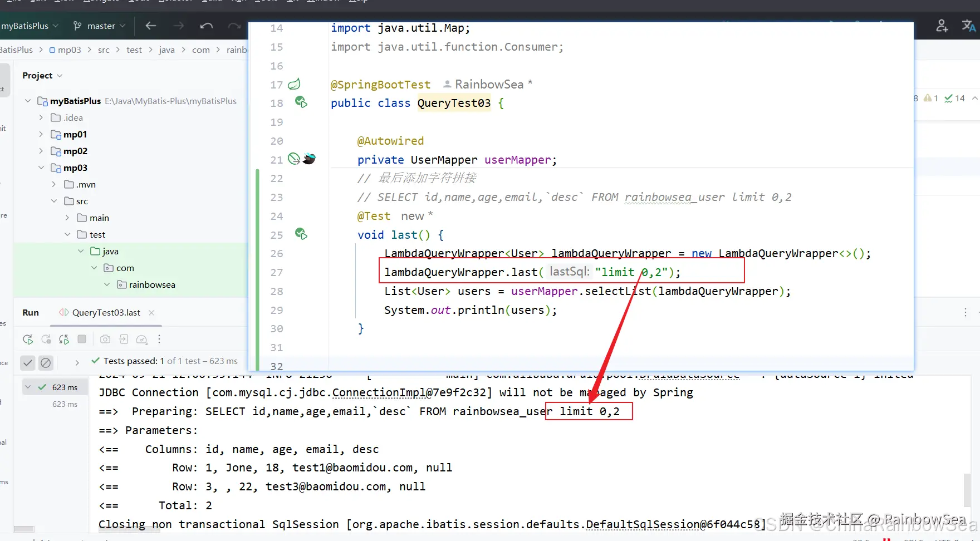Open the Run panel options menu at right
The image size is (980, 541).
tap(966, 313)
